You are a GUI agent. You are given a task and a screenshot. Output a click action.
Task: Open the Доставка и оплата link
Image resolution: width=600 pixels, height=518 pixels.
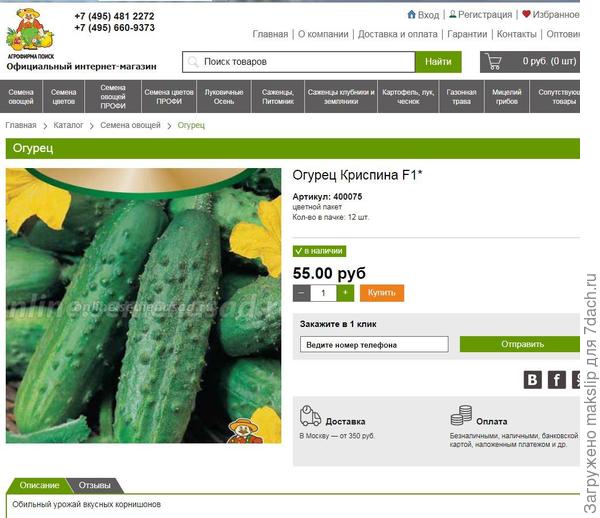[398, 34]
